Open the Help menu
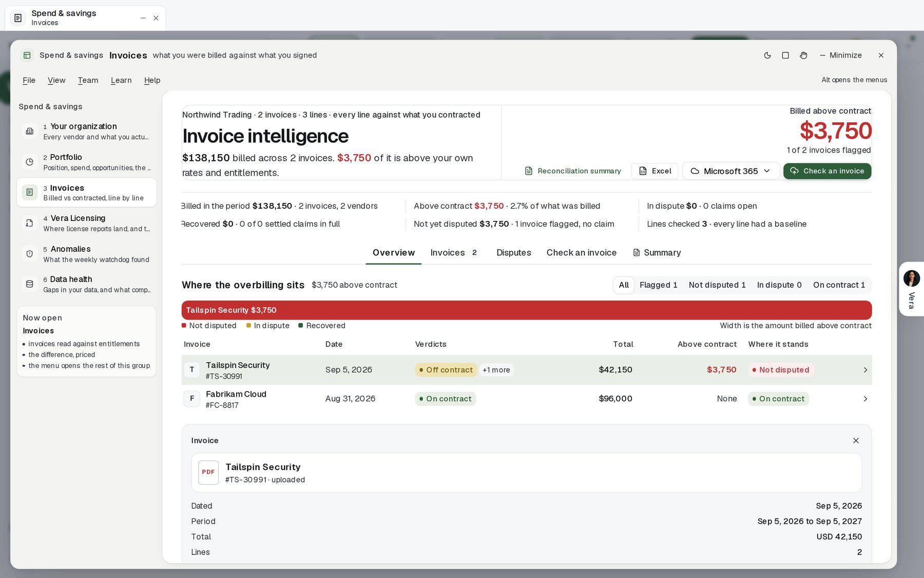 point(152,80)
